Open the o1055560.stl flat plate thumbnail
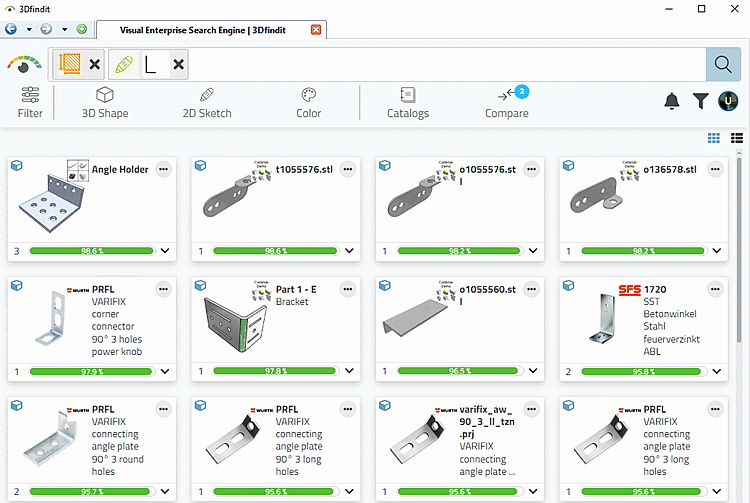 click(415, 317)
